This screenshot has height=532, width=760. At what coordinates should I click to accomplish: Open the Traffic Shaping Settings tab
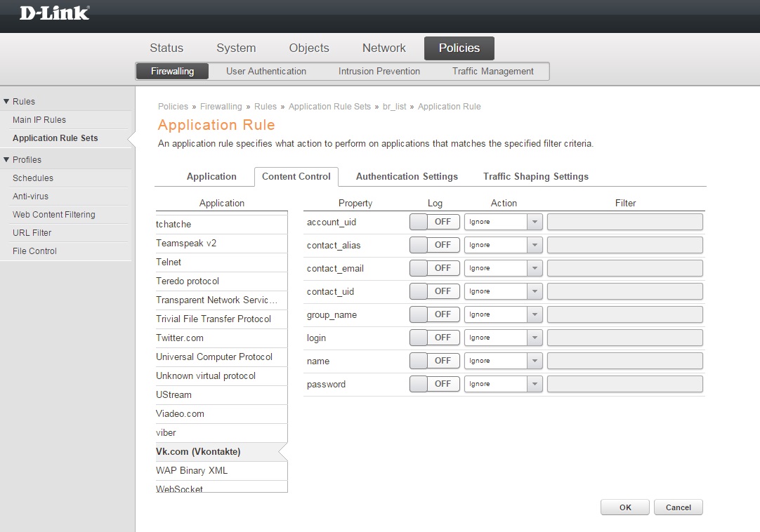pyautogui.click(x=535, y=177)
